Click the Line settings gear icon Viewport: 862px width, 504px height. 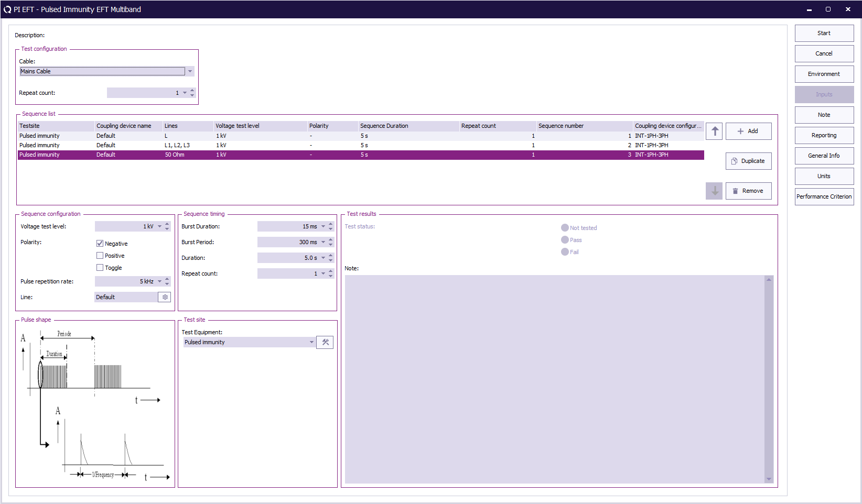click(165, 297)
